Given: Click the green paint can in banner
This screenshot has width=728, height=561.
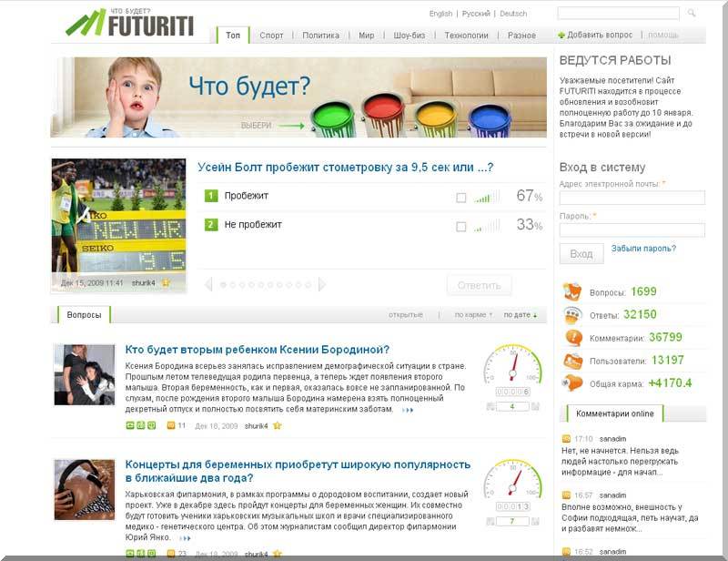Looking at the screenshot, I should point(333,120).
